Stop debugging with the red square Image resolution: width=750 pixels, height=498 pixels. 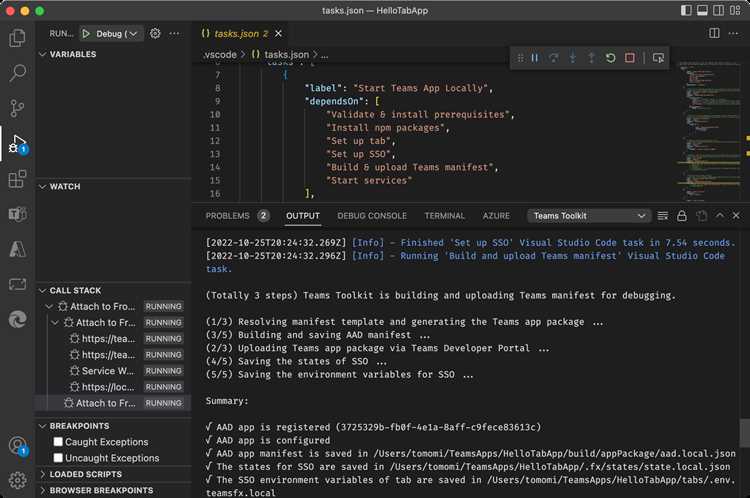pos(630,58)
